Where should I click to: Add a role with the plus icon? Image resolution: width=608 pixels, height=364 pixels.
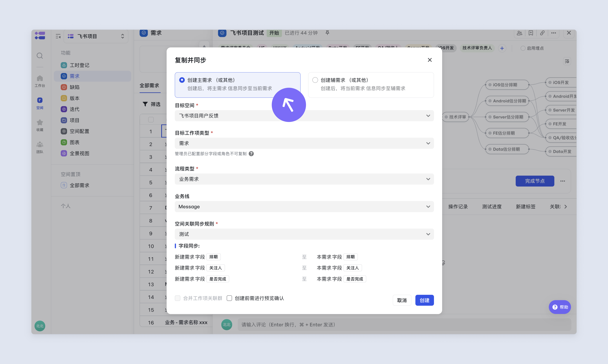(x=502, y=48)
